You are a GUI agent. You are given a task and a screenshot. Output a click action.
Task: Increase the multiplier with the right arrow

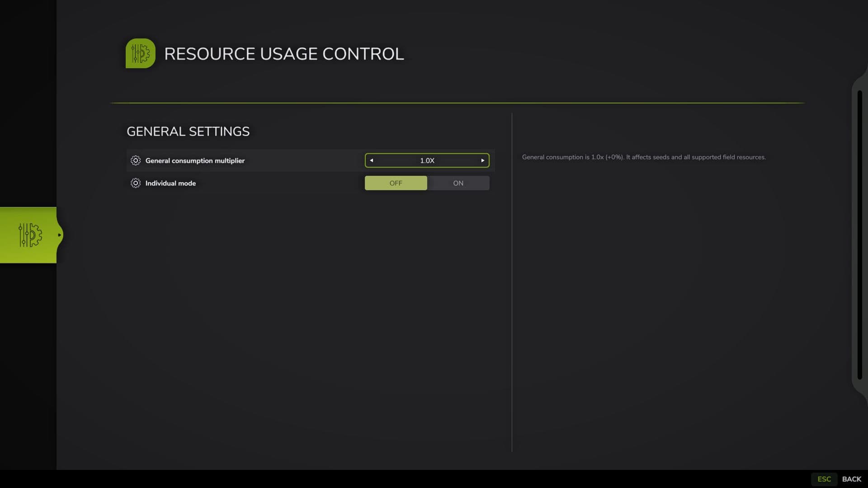tap(483, 160)
